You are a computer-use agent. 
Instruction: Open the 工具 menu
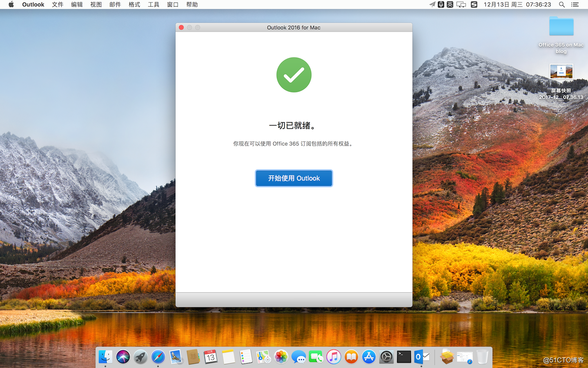(x=154, y=4)
